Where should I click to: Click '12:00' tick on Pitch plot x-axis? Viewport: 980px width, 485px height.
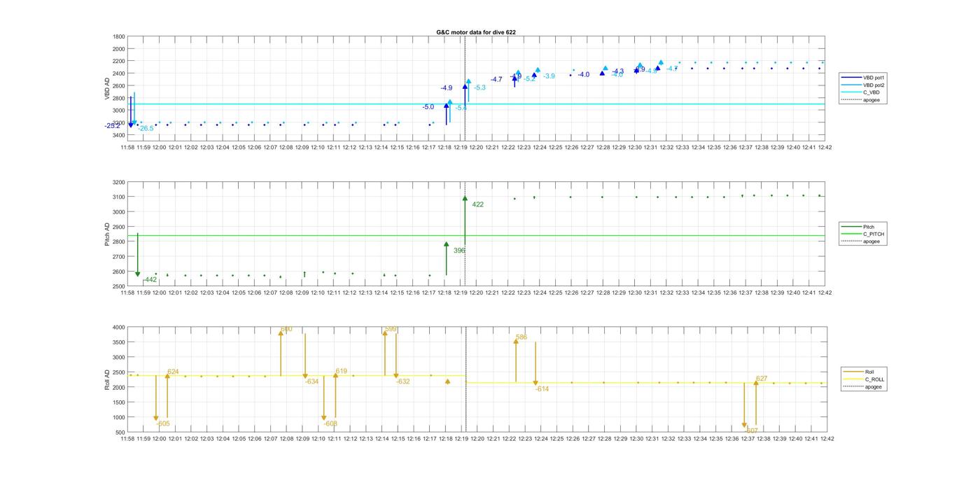click(159, 293)
